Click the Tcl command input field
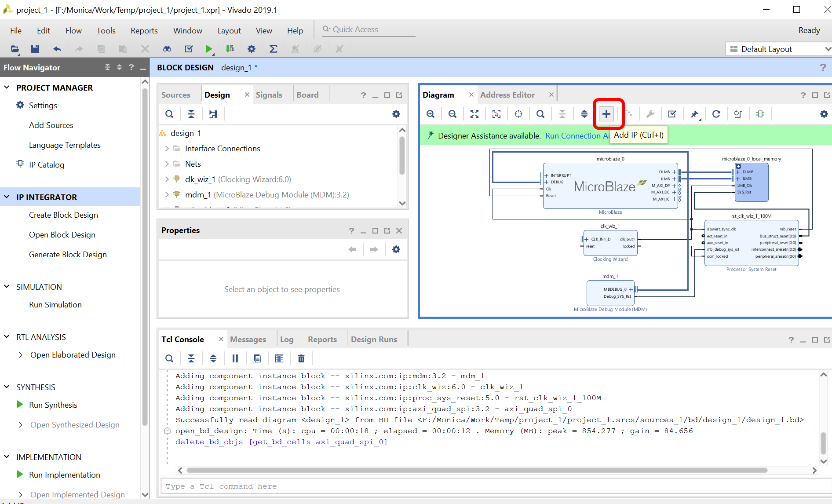The image size is (832, 504). (x=496, y=486)
